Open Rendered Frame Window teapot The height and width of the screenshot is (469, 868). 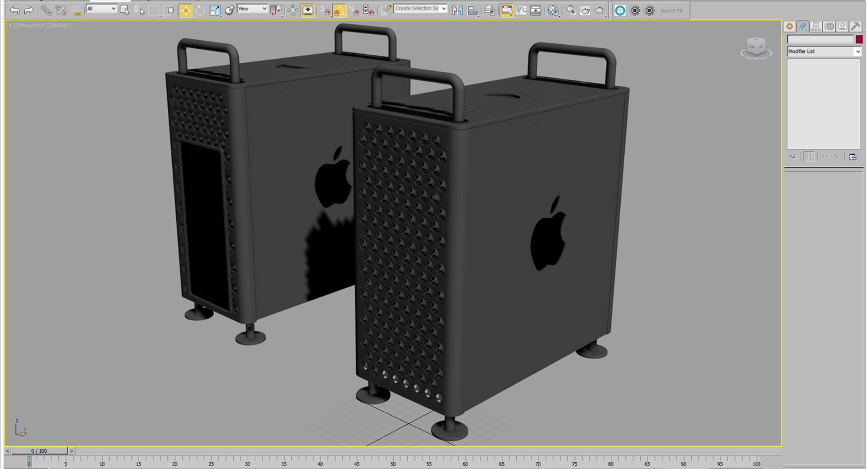(x=585, y=10)
